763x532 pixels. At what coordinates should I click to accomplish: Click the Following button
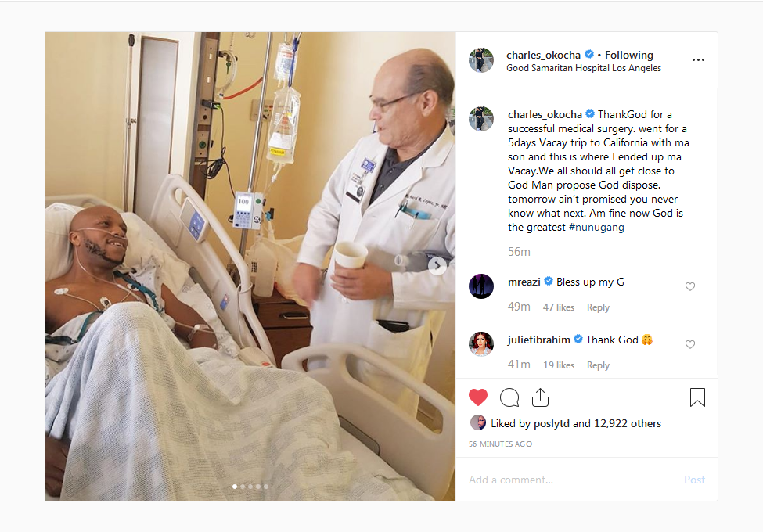(628, 55)
